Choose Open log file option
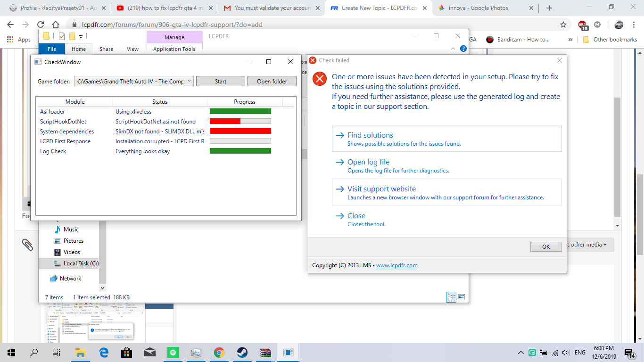The height and width of the screenshot is (362, 644). (446, 165)
